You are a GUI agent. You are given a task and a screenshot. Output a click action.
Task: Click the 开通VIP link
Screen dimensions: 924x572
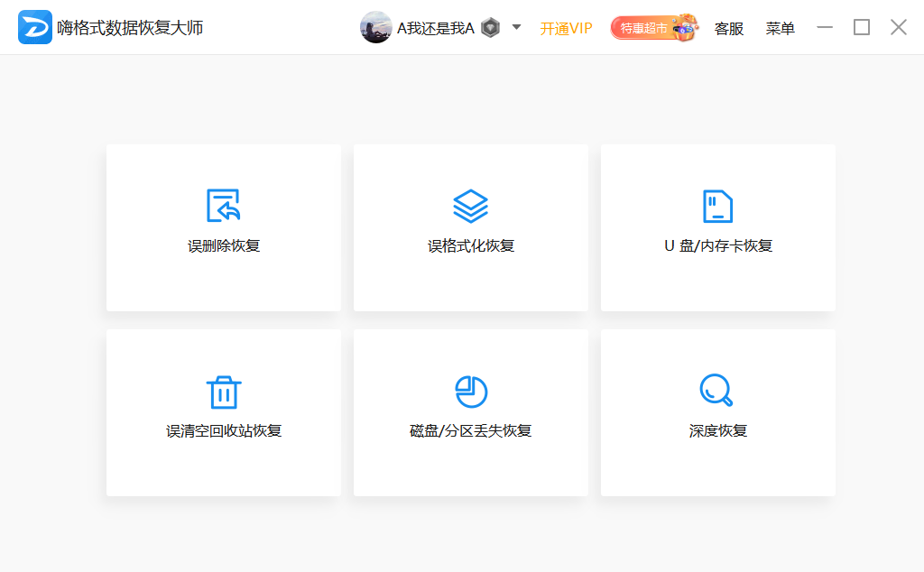(x=566, y=28)
